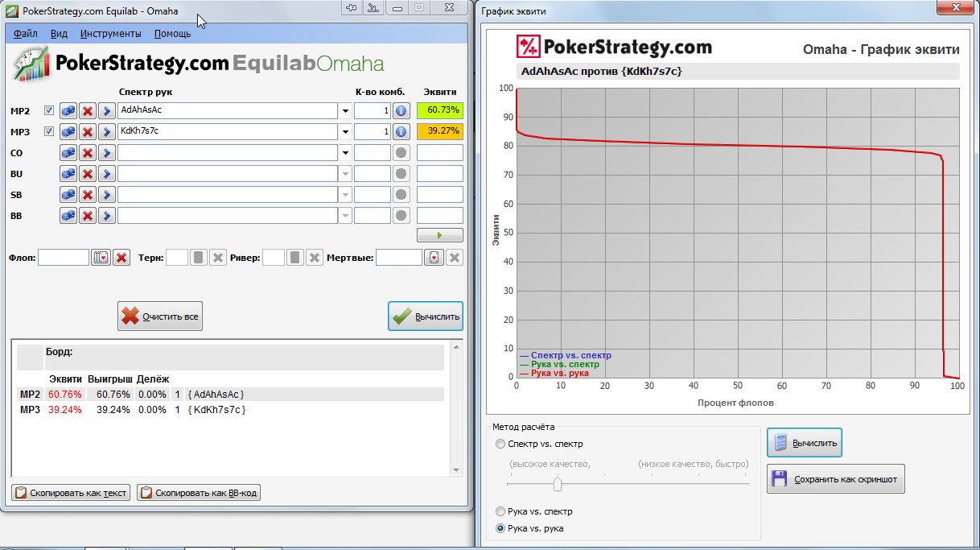Click the quality slider handle
The width and height of the screenshot is (980, 550).
tap(557, 483)
